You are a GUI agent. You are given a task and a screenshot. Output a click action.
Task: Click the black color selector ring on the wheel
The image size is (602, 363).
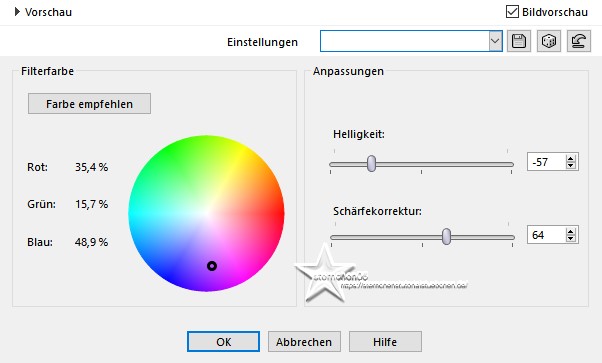tap(212, 266)
